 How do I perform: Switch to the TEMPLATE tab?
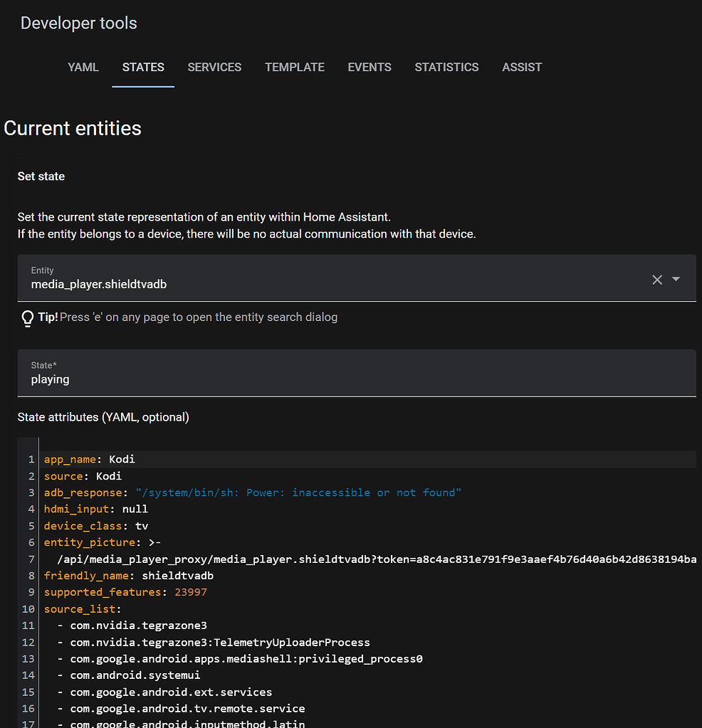[x=294, y=67]
